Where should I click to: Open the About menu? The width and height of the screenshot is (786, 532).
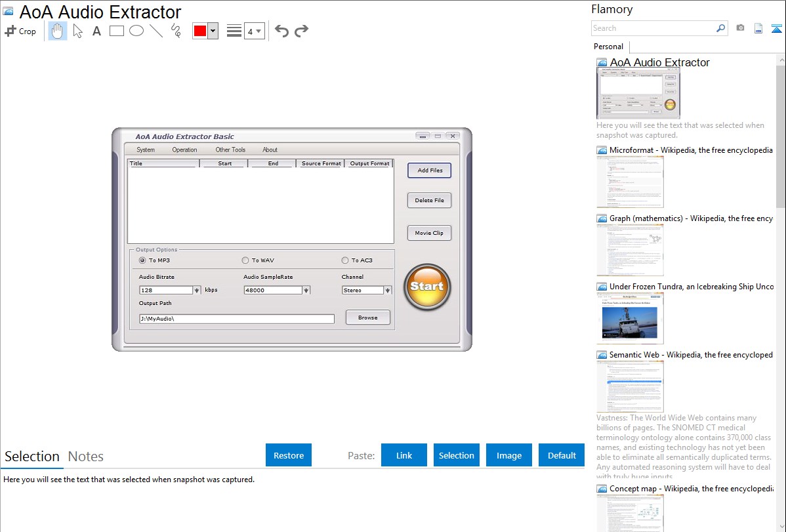[270, 150]
